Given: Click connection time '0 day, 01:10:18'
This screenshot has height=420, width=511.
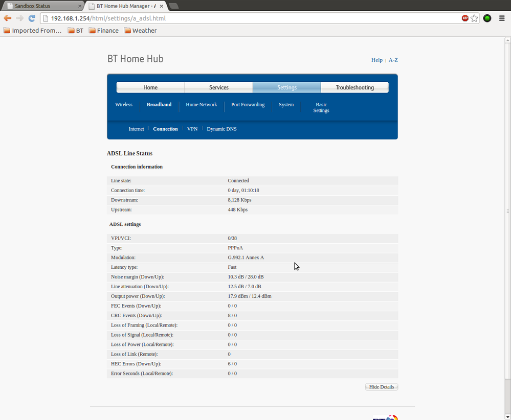Looking at the screenshot, I should [243, 190].
